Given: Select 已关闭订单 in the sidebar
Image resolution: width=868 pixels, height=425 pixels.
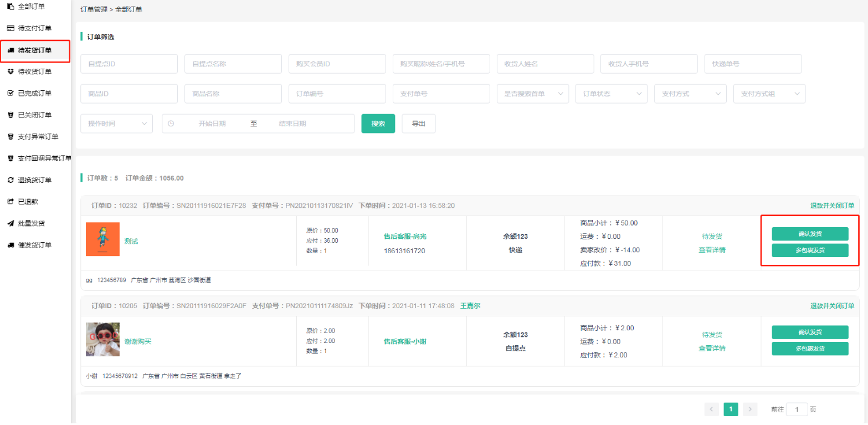Looking at the screenshot, I should (x=34, y=115).
